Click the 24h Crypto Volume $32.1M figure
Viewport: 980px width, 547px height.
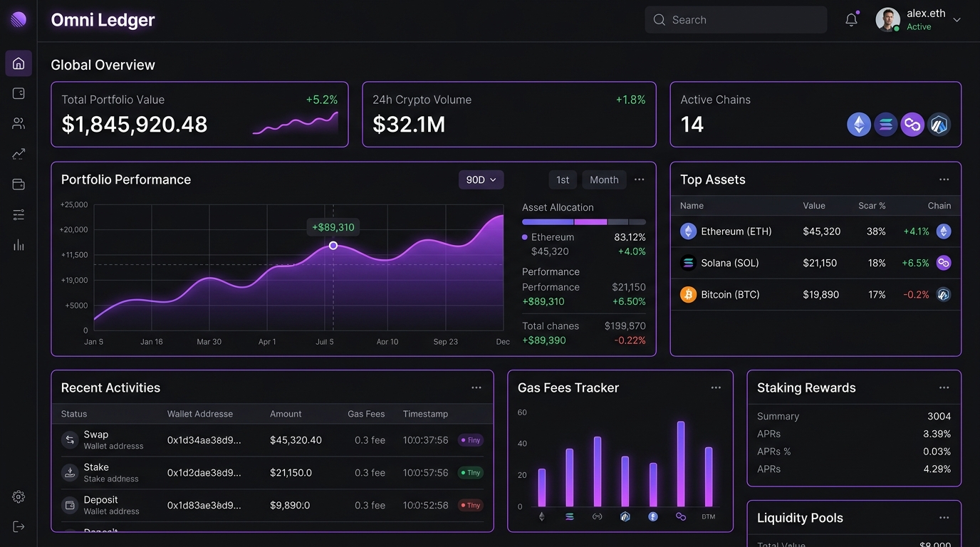[x=409, y=125]
